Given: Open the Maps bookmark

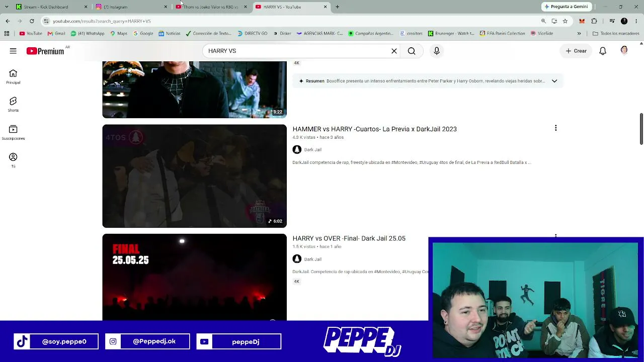Looking at the screenshot, I should [x=118, y=34].
